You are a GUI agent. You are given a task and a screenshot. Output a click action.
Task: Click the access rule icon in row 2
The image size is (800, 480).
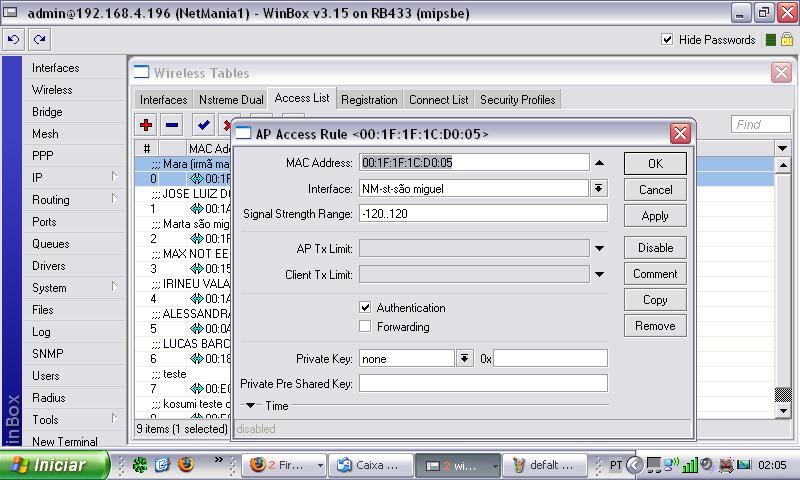pyautogui.click(x=196, y=239)
